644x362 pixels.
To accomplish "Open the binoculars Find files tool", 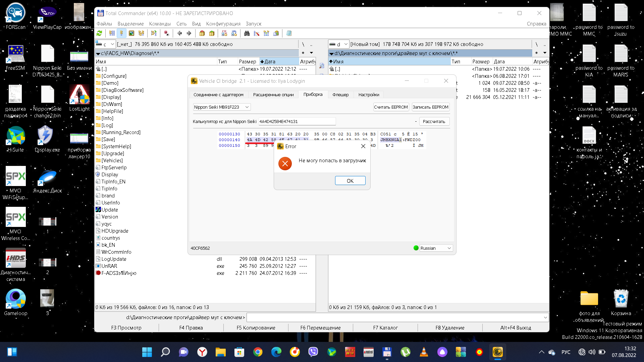I will coord(247,33).
